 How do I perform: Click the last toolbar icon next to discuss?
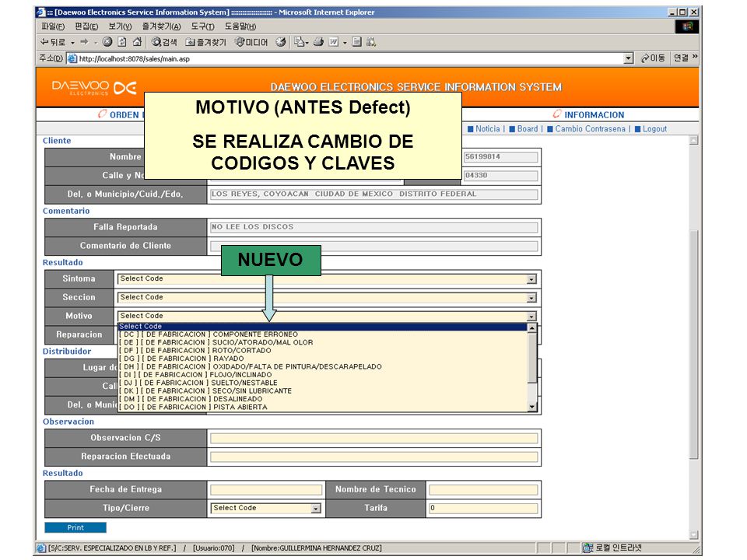pos(371,42)
